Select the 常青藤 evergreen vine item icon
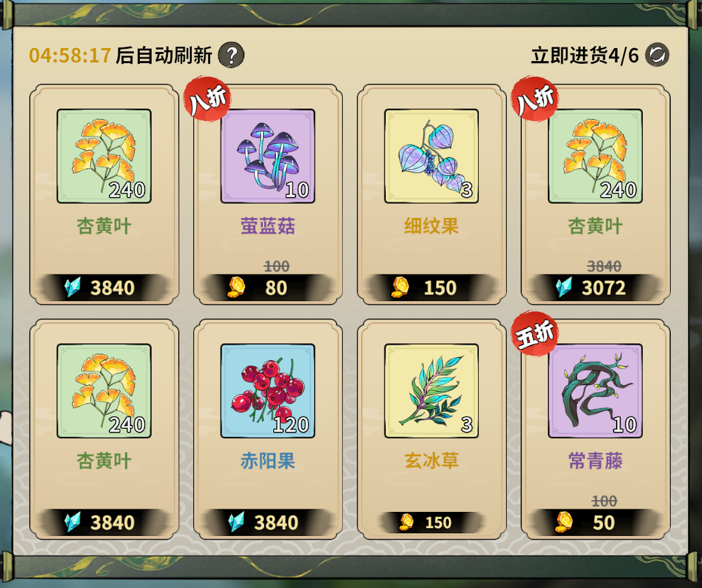Image resolution: width=702 pixels, height=588 pixels. pyautogui.click(x=595, y=391)
